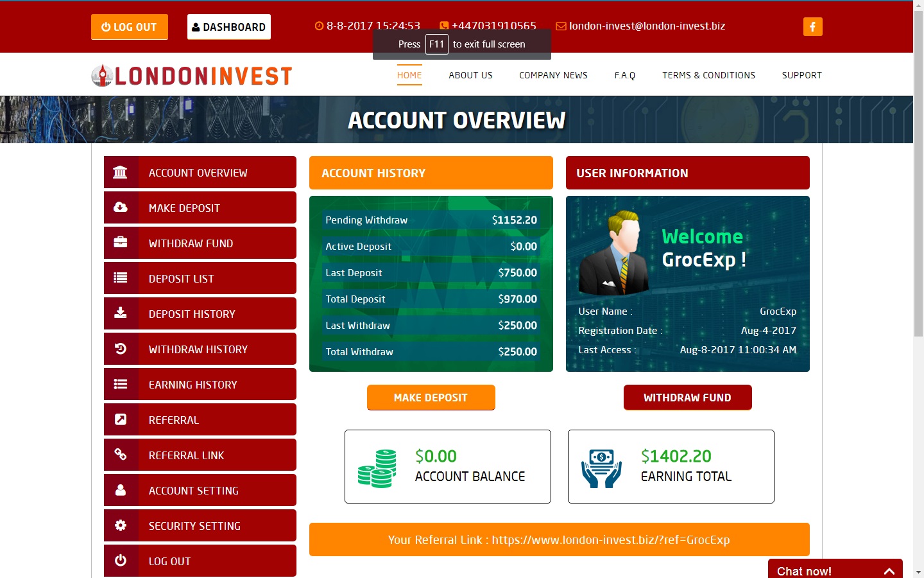Click the external link icon beside Referral
Image resolution: width=924 pixels, height=578 pixels.
[120, 419]
